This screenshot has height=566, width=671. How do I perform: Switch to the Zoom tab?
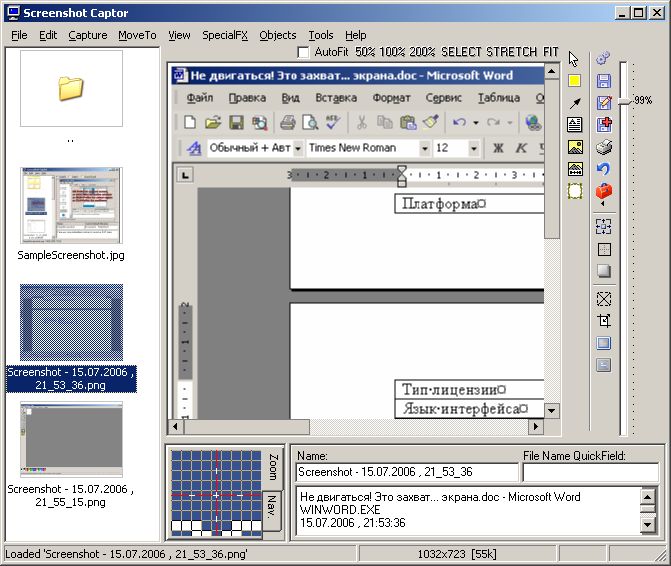click(x=273, y=467)
